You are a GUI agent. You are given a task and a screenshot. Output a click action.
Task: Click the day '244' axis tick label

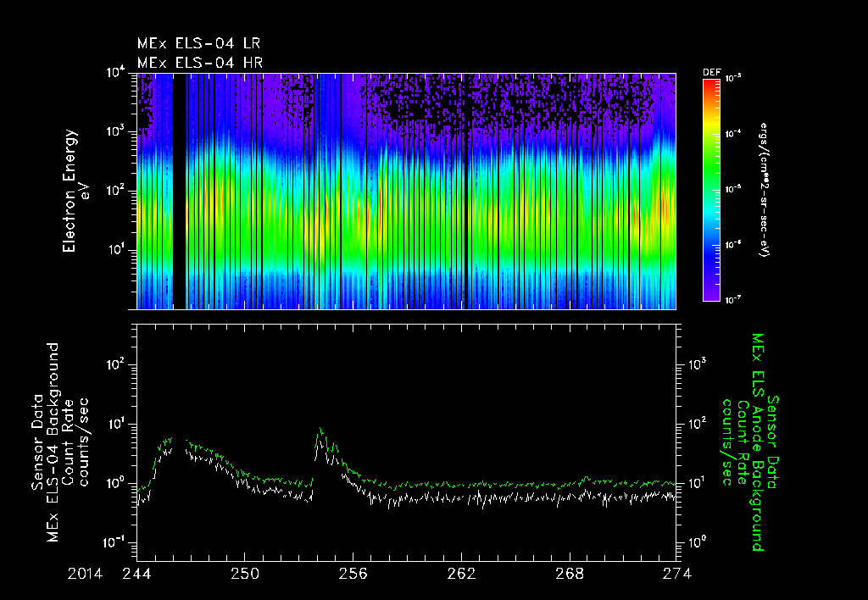point(136,574)
